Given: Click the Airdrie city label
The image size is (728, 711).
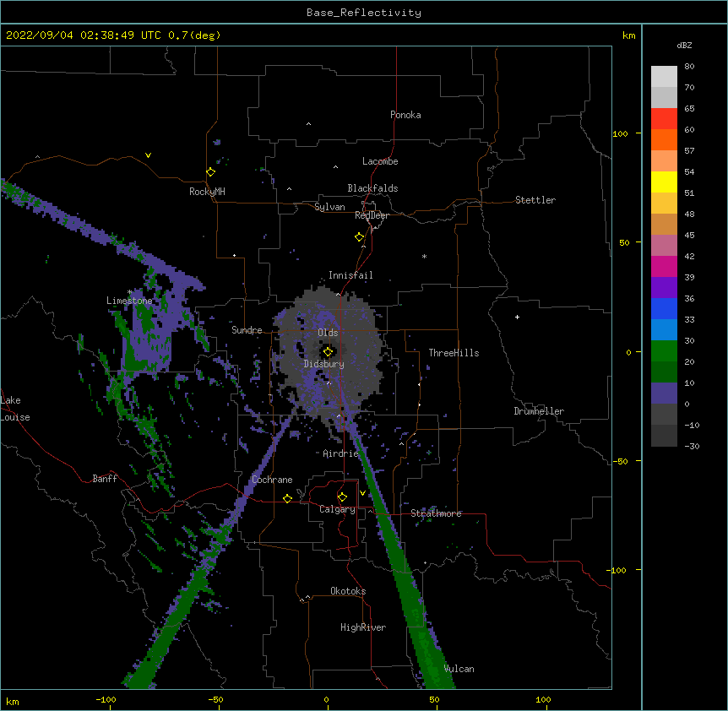Looking at the screenshot, I should click(x=340, y=453).
